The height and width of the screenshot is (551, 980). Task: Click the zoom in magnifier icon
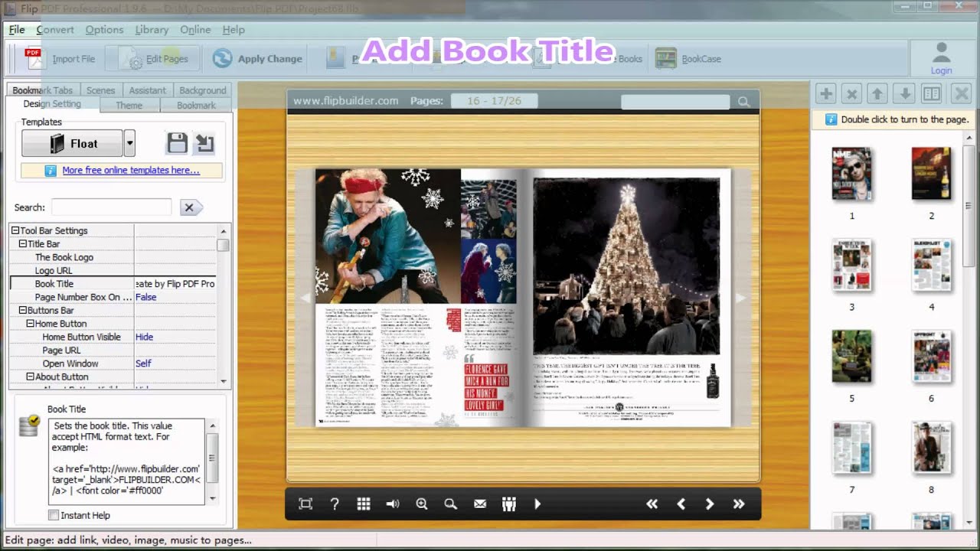[x=422, y=504]
